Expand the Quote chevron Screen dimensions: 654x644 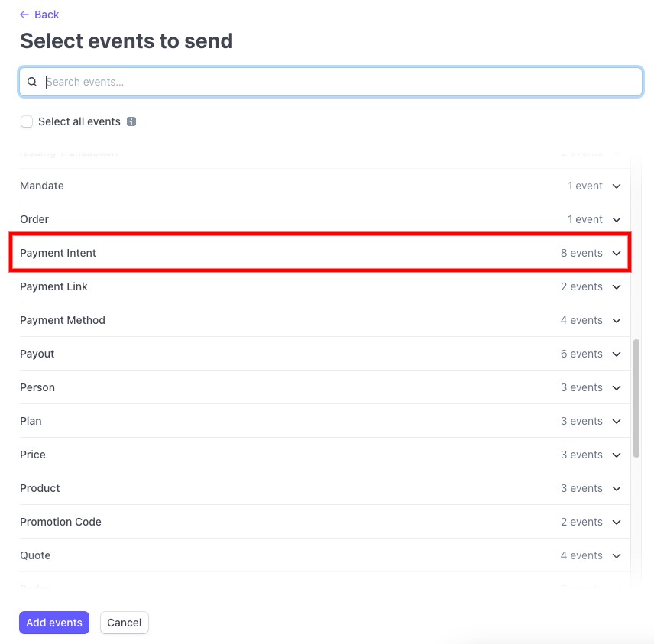pos(617,555)
